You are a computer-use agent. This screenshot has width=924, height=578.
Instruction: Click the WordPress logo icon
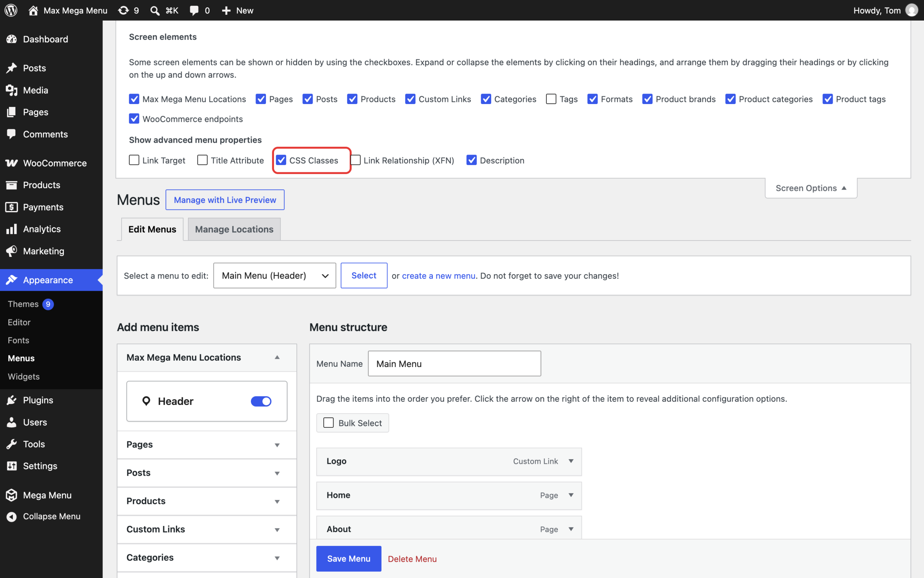click(11, 10)
